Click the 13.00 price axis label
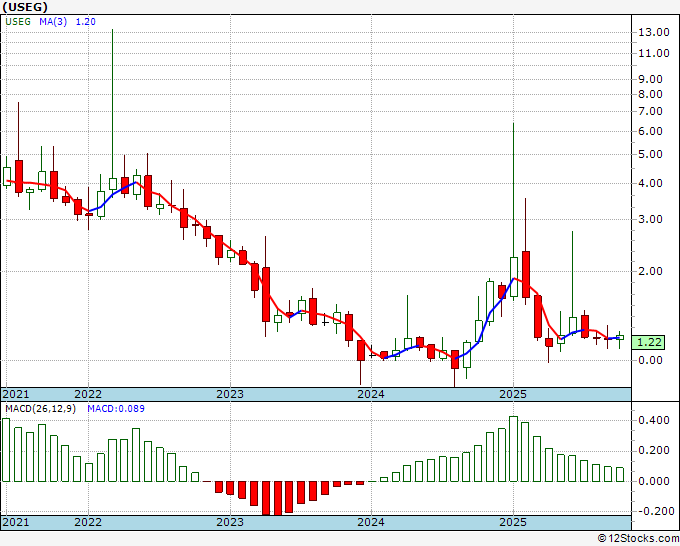This screenshot has width=680, height=546. pyautogui.click(x=654, y=32)
